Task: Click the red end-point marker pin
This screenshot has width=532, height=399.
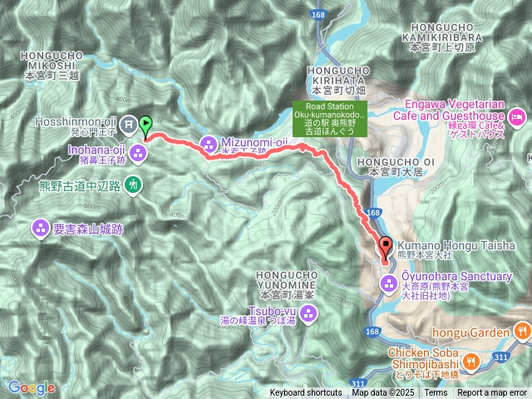Action: click(x=386, y=249)
